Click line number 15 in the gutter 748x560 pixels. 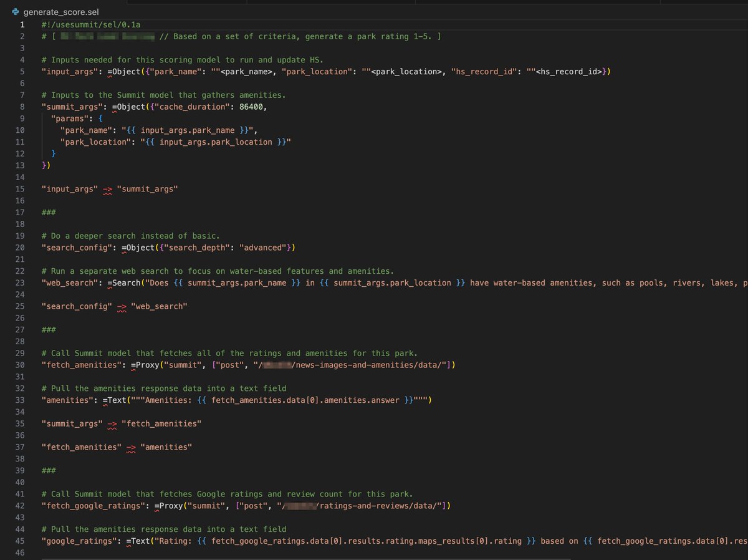(19, 188)
